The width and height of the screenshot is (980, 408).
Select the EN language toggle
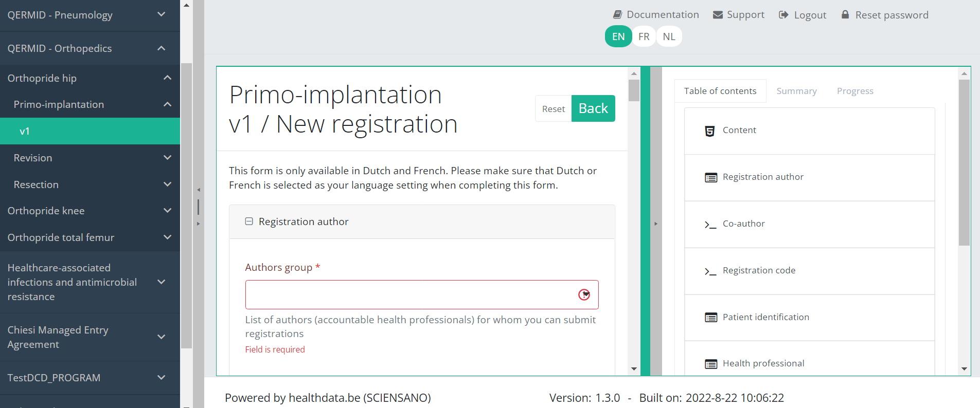tap(618, 36)
